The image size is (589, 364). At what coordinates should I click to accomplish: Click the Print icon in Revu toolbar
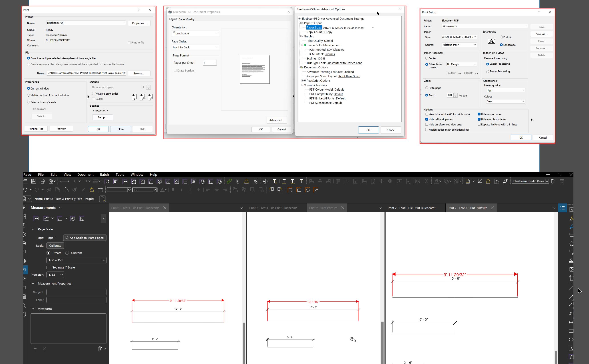point(42,181)
